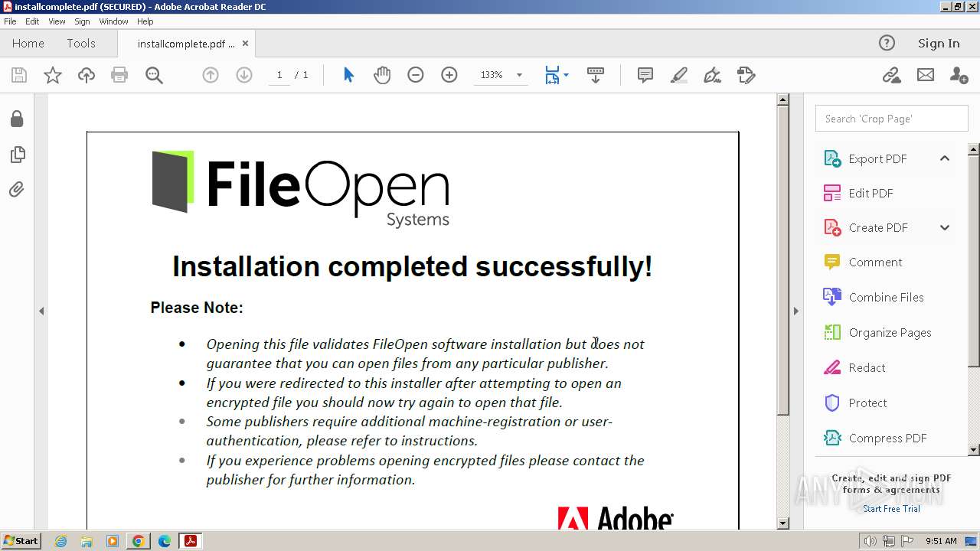Open Google Chrome from the taskbar

click(x=139, y=541)
